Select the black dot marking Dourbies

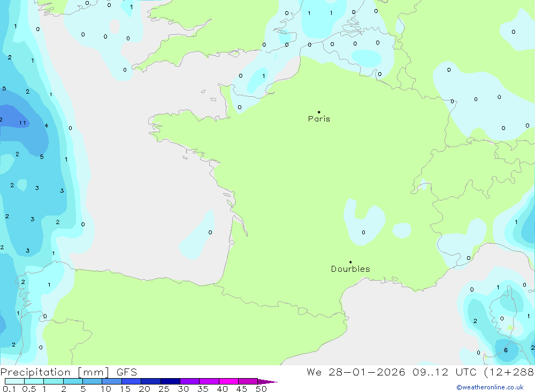[350, 262]
